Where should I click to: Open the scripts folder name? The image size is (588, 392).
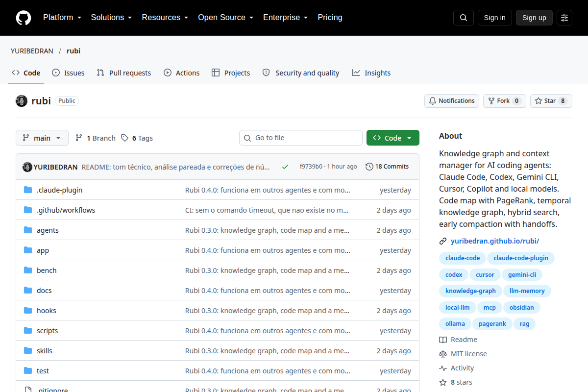[x=48, y=331]
